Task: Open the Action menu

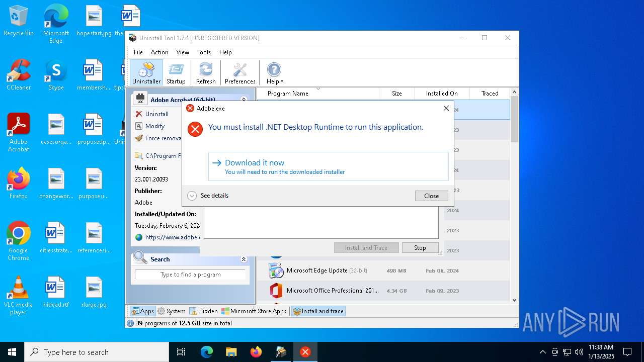Action: pyautogui.click(x=159, y=52)
